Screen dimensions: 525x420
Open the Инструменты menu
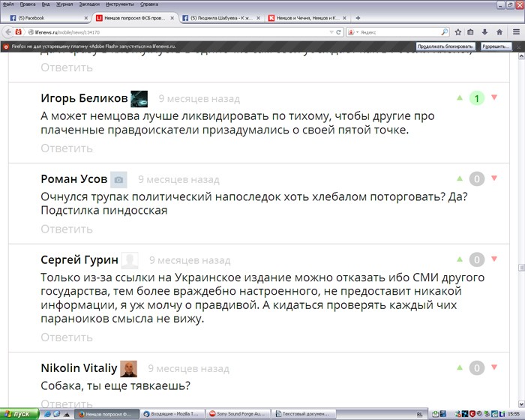tap(120, 4)
